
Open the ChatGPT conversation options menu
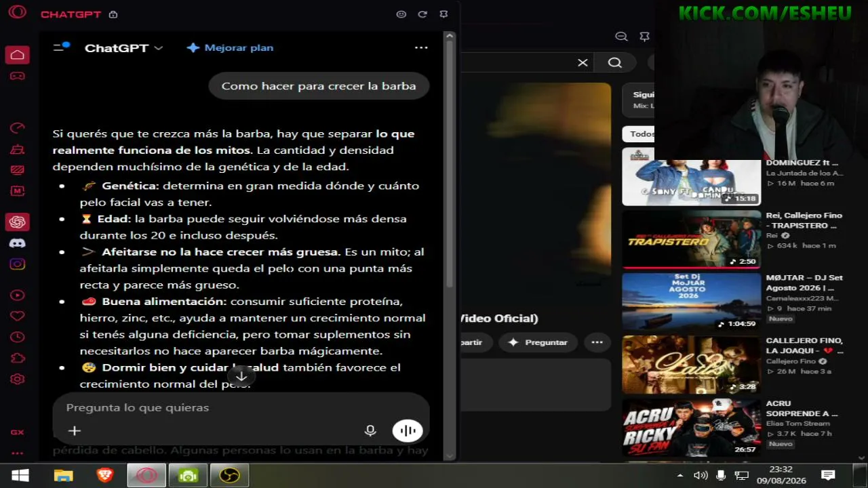(421, 47)
